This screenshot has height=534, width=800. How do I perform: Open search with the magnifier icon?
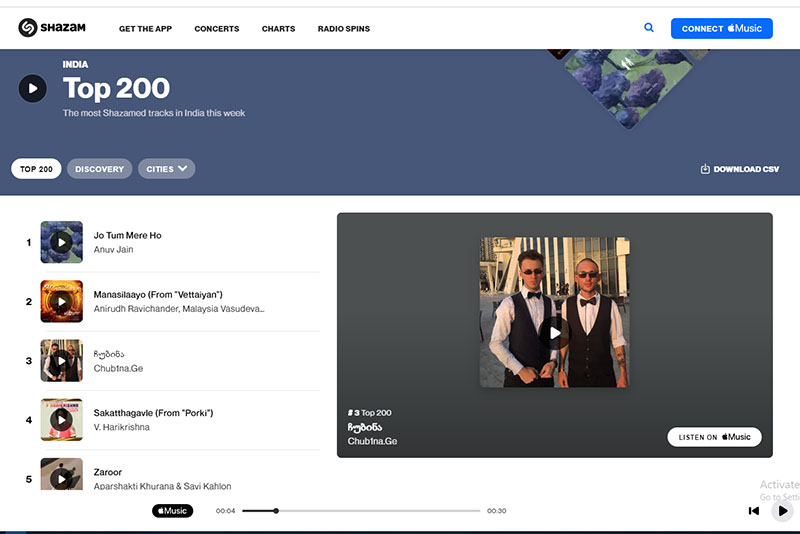tap(649, 28)
